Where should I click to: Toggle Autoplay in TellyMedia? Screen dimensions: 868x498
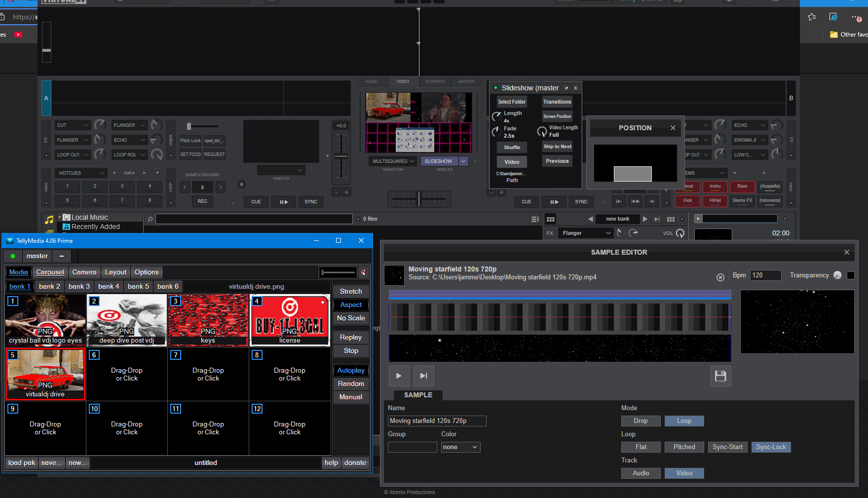tap(351, 371)
